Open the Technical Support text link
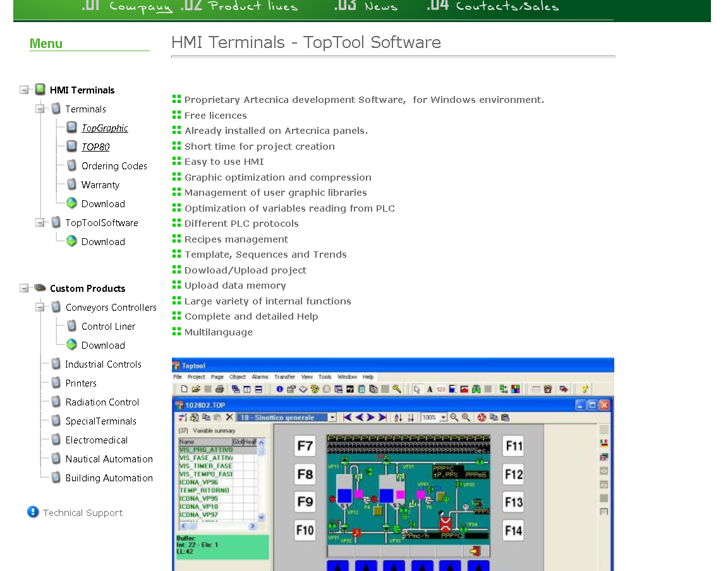Image resolution: width=728 pixels, height=571 pixels. (83, 512)
